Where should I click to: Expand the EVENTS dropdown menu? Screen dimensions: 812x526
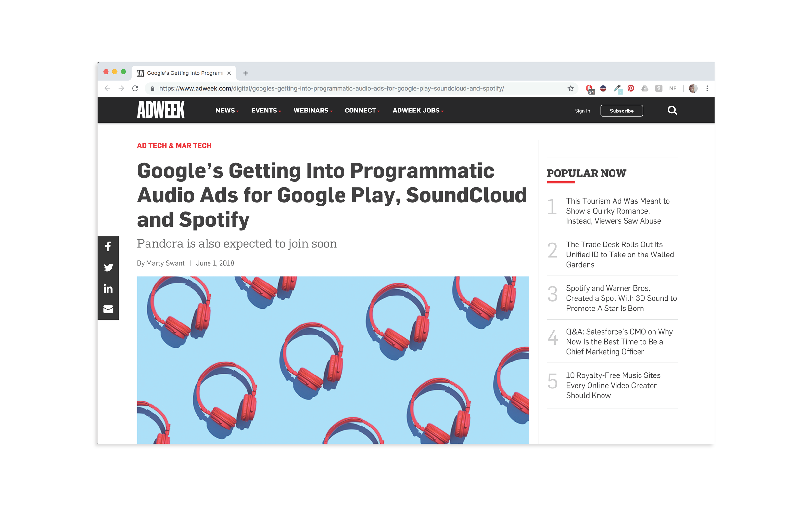click(x=266, y=110)
